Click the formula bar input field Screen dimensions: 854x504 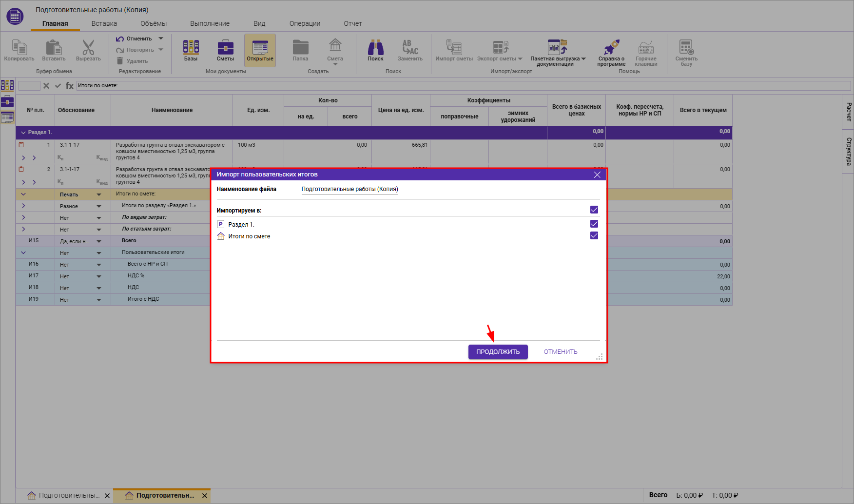[463, 86]
